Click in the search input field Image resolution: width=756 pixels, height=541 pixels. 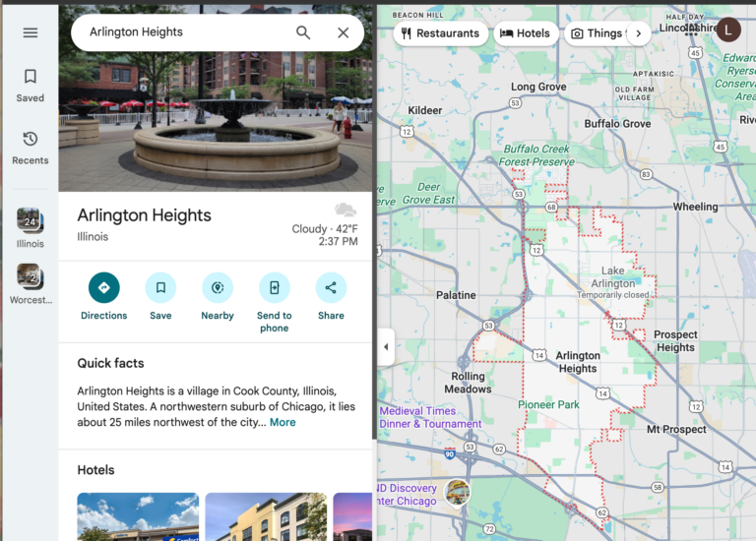(x=187, y=32)
